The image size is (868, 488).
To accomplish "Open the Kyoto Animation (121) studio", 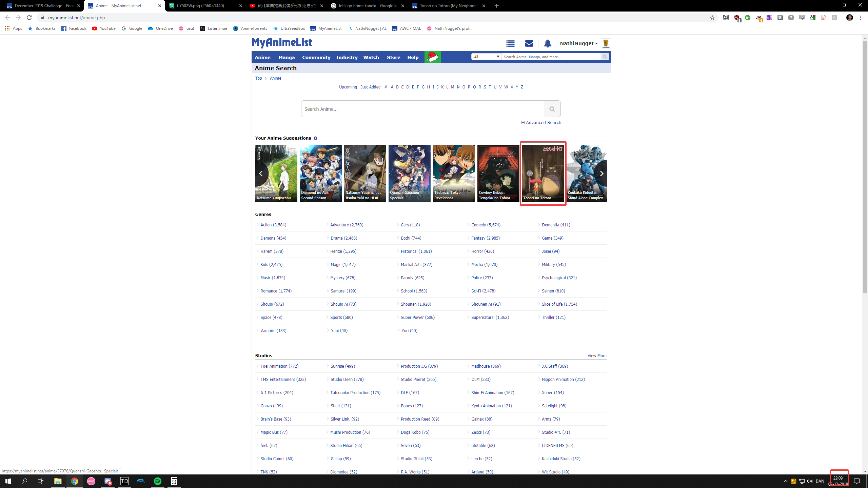I will 491,406.
